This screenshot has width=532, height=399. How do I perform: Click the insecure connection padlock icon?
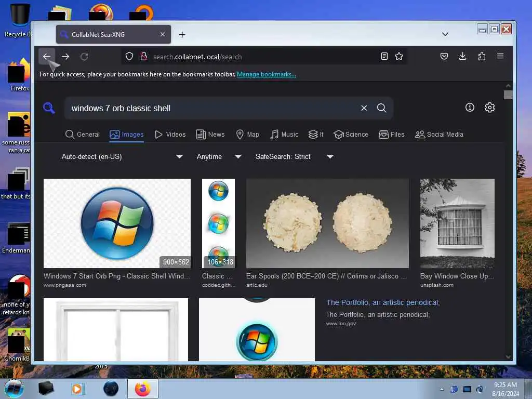144,56
